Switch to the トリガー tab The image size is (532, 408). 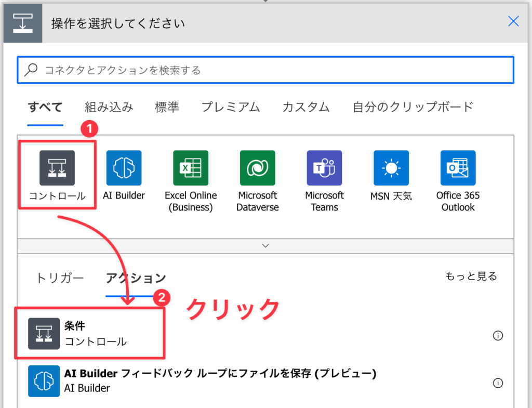tap(60, 278)
